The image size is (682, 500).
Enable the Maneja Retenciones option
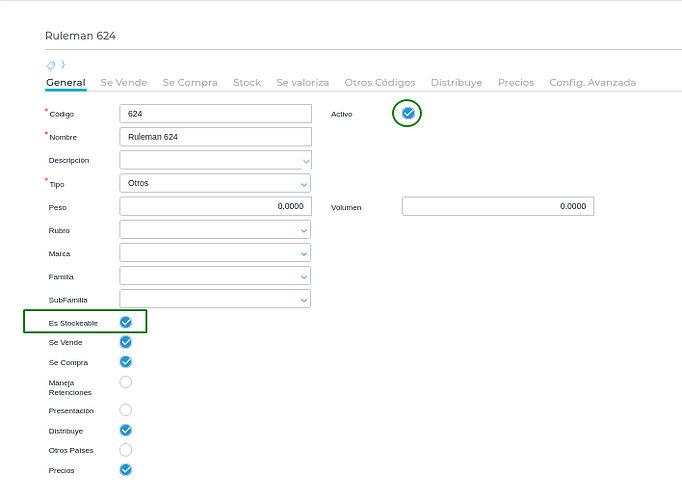pos(126,382)
